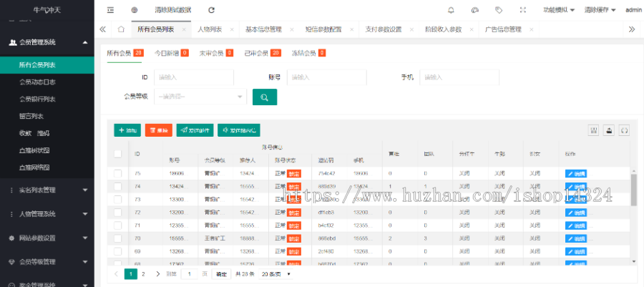Open the globe website icon in header

tap(135, 10)
